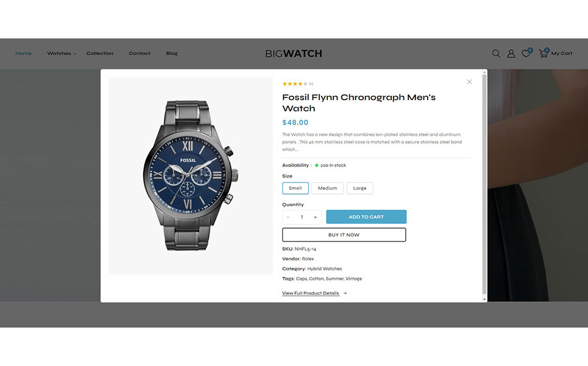Open the search magnifier icon
588x366 pixels.
pyautogui.click(x=496, y=54)
